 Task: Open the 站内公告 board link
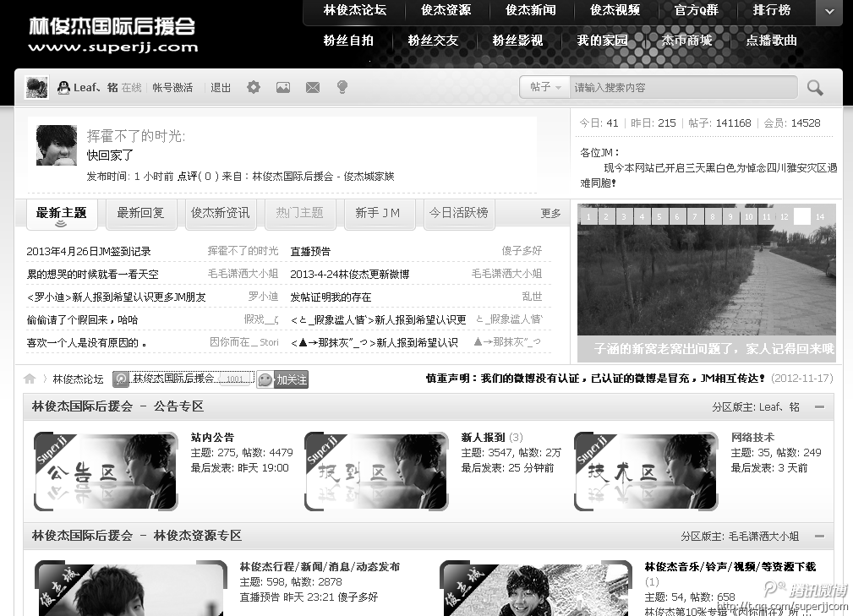click(x=212, y=437)
